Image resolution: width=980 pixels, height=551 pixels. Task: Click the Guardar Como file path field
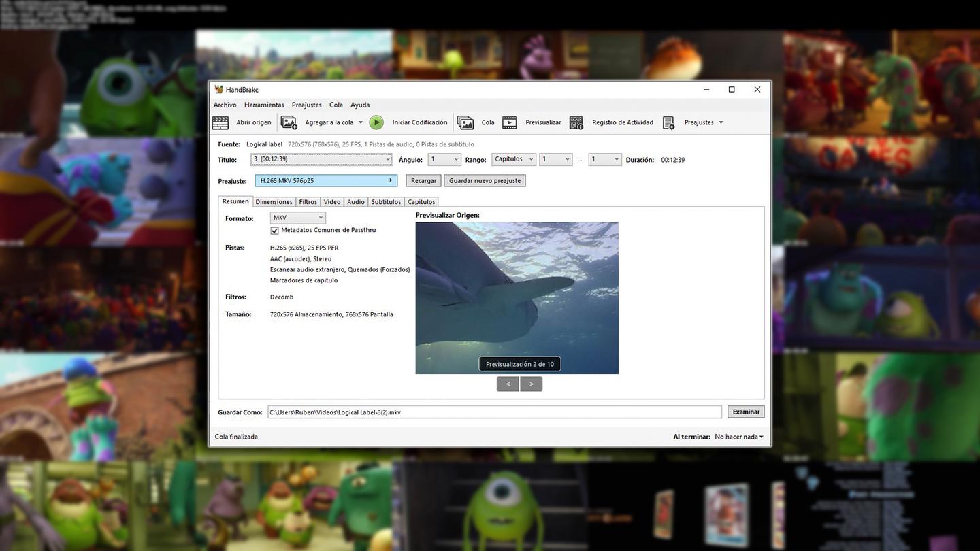[x=494, y=412]
